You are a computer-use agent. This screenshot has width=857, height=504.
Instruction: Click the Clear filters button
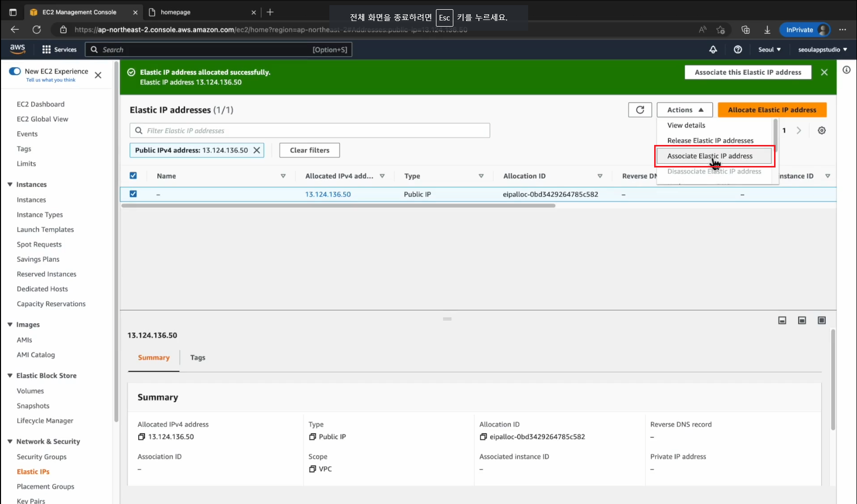(x=309, y=150)
